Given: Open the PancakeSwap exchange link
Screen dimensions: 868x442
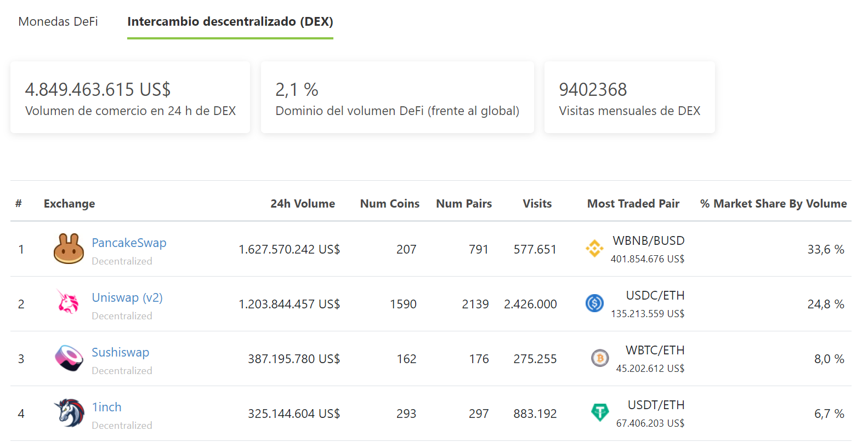Looking at the screenshot, I should pos(129,243).
